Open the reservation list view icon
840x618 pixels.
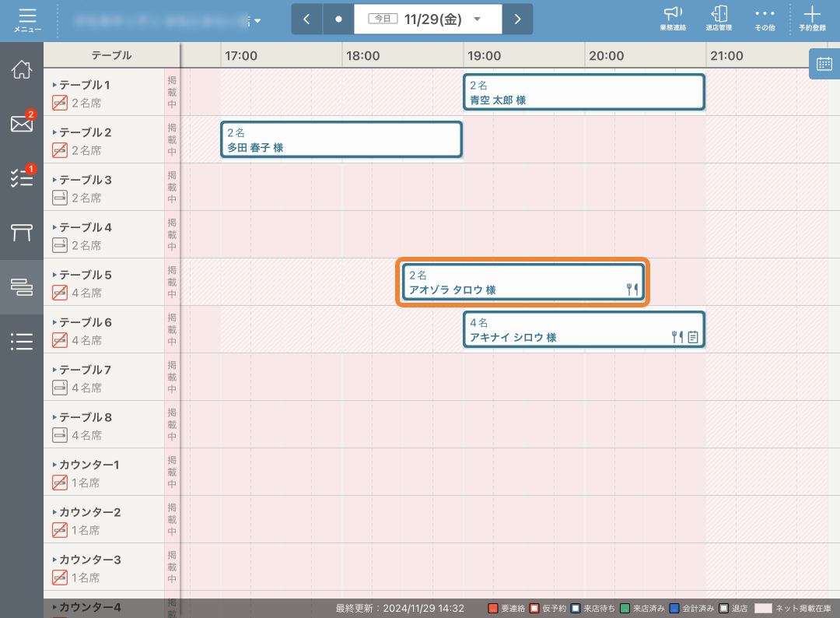pyautogui.click(x=22, y=342)
